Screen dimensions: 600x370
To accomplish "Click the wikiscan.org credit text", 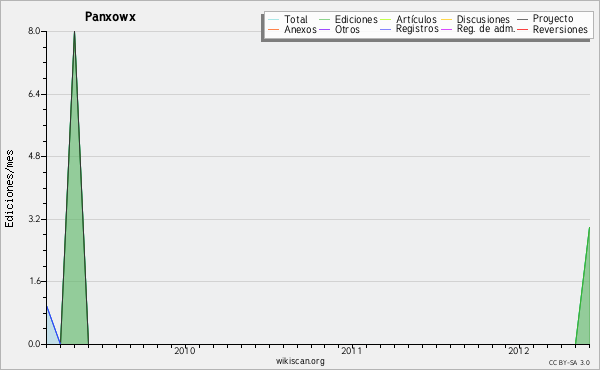I will (x=300, y=361).
